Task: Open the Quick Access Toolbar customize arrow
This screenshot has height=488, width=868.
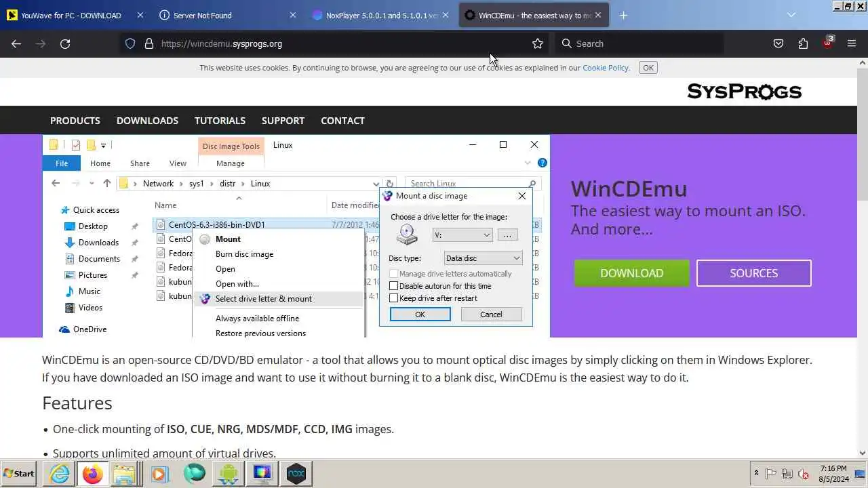Action: (x=103, y=145)
